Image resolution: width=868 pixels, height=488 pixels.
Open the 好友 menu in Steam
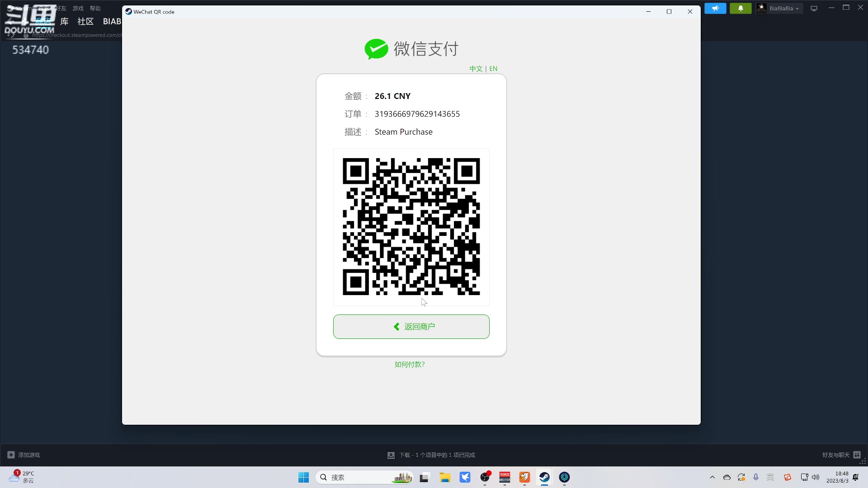point(61,8)
